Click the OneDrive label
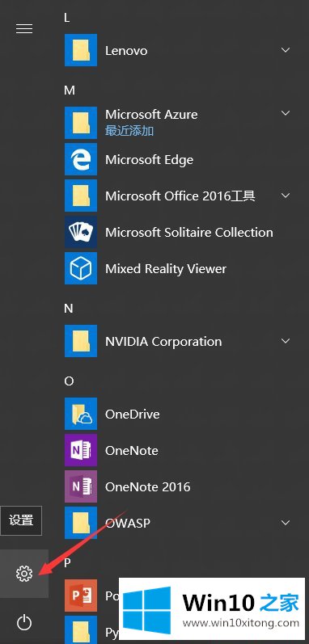Viewport: 309px width, 644px height. pyautogui.click(x=132, y=414)
